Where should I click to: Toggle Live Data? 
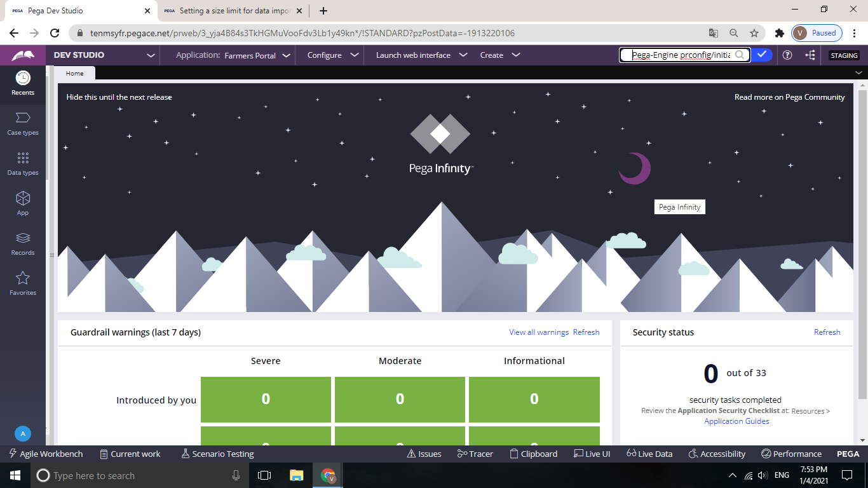coord(649,454)
